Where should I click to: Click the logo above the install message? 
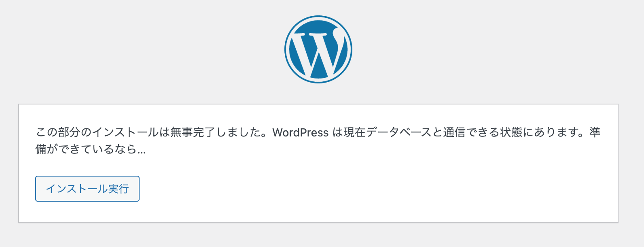tap(319, 49)
